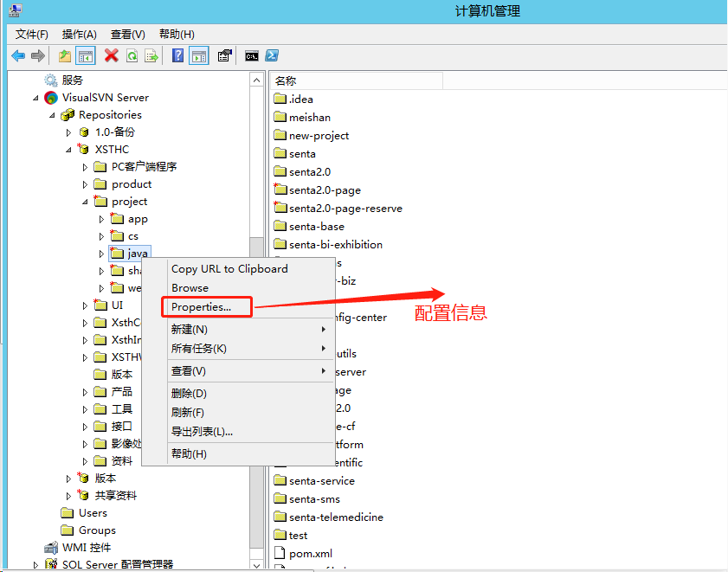Image resolution: width=728 pixels, height=572 pixels.
Task: Click the Back arrow toolbar icon
Action: pyautogui.click(x=18, y=56)
